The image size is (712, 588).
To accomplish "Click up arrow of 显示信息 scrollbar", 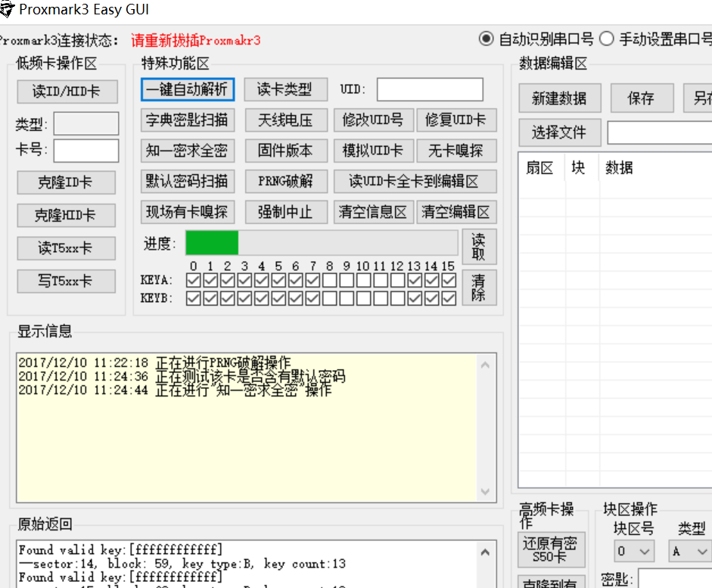I will click(486, 365).
